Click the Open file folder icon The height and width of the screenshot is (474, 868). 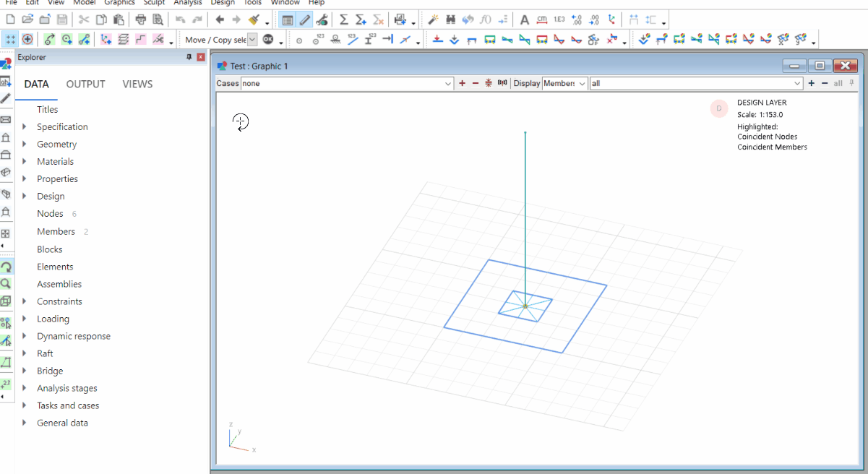(x=27, y=20)
